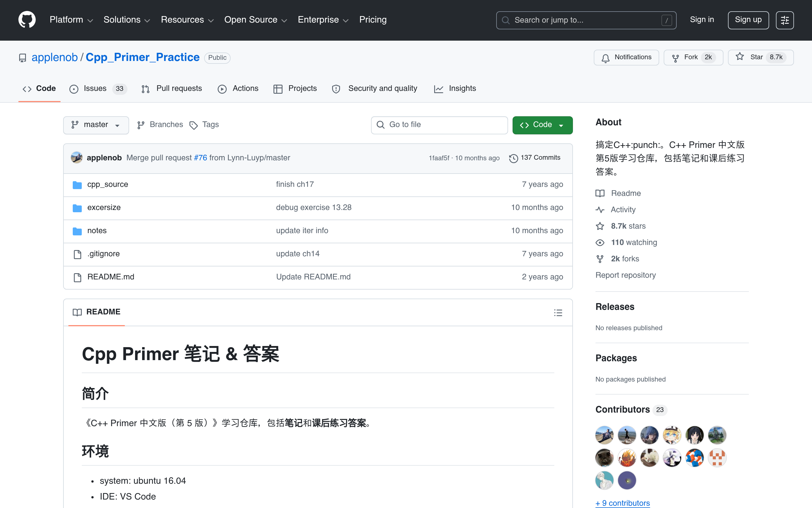Open the Security and quality tab
Image resolution: width=812 pixels, height=508 pixels.
(374, 89)
